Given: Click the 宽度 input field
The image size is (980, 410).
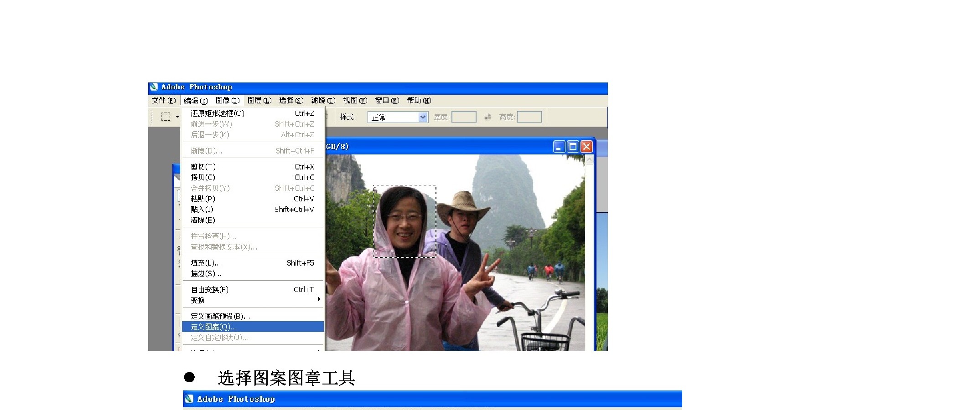Looking at the screenshot, I should click(464, 117).
